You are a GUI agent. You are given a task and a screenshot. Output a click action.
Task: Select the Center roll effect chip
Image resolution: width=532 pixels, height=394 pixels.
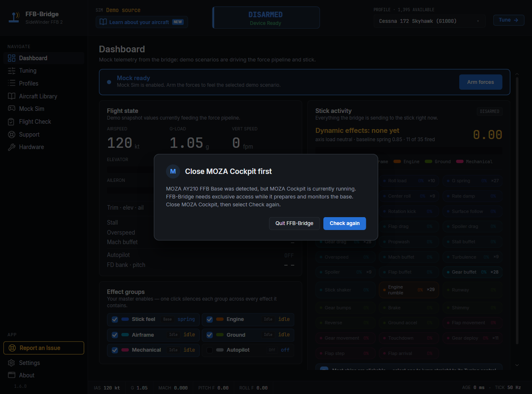(409, 196)
